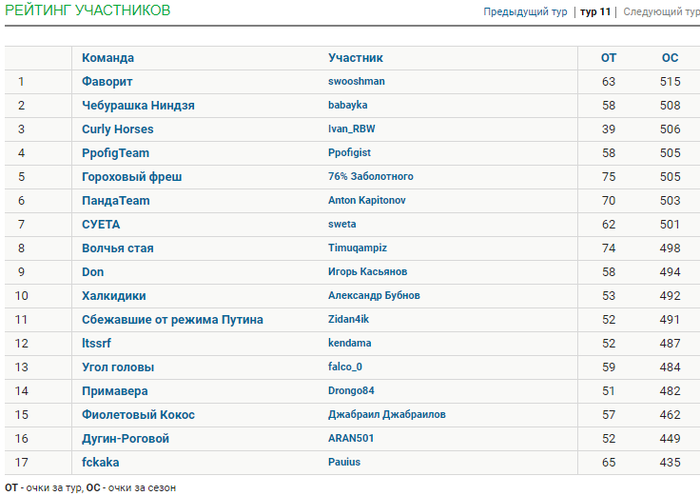This screenshot has height=496, width=700.
Task: Open team Сбежавшие от режима Путина
Action: (172, 320)
